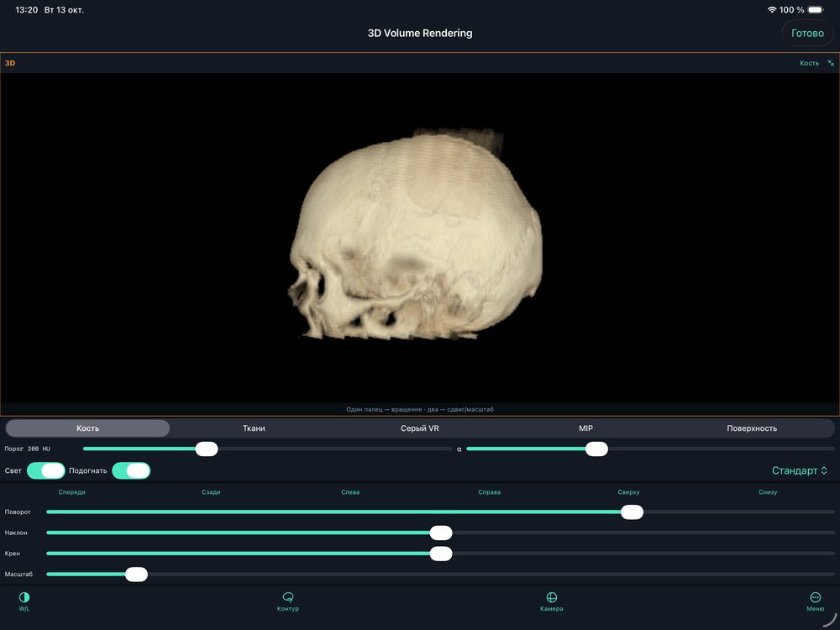840x630 pixels.
Task: Set view to Спереди front
Action: tap(71, 491)
